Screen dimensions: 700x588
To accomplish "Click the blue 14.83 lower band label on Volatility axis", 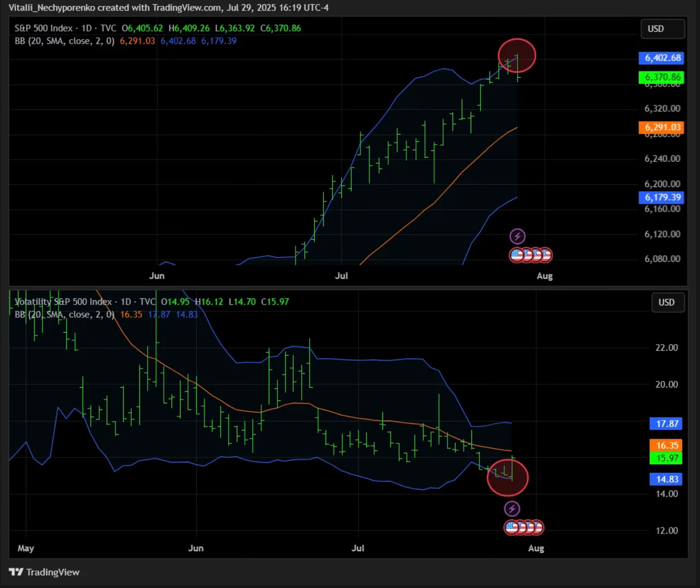I will [x=667, y=479].
